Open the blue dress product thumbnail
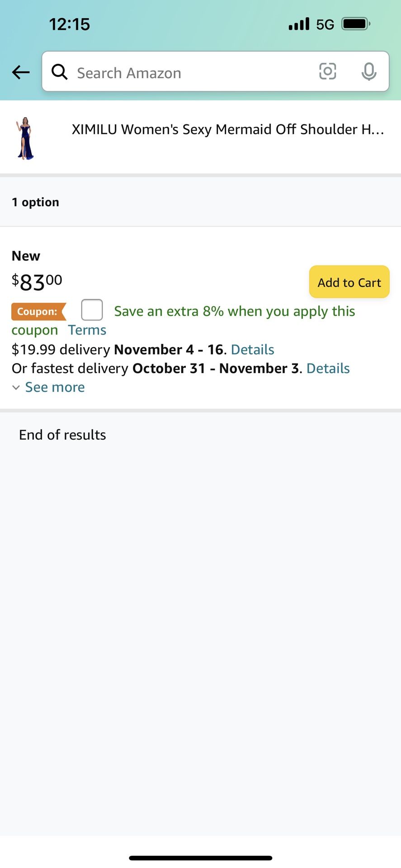Viewport: 401px width, 868px height. (25, 138)
